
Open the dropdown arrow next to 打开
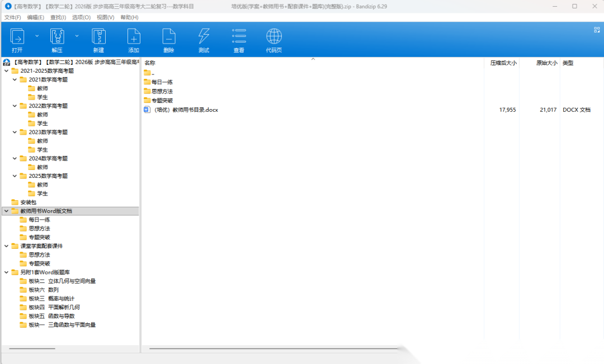[37, 35]
